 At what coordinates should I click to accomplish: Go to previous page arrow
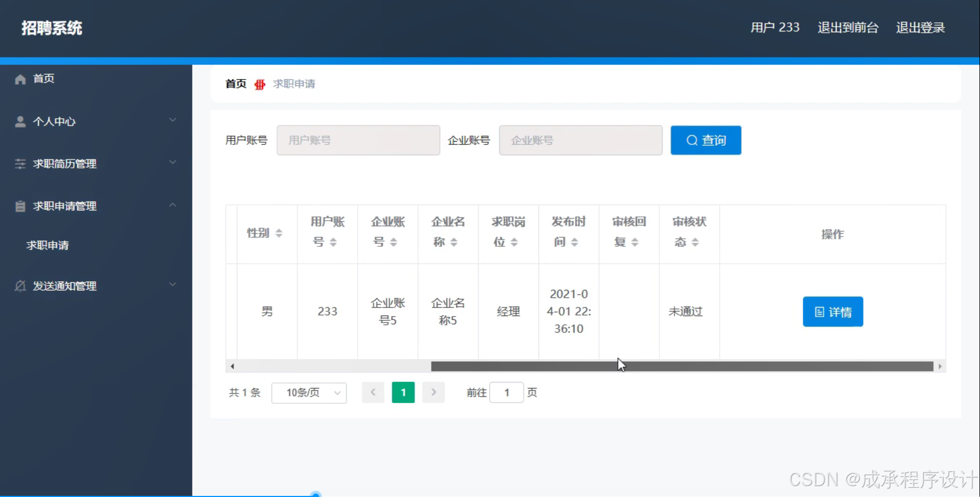pyautogui.click(x=373, y=392)
